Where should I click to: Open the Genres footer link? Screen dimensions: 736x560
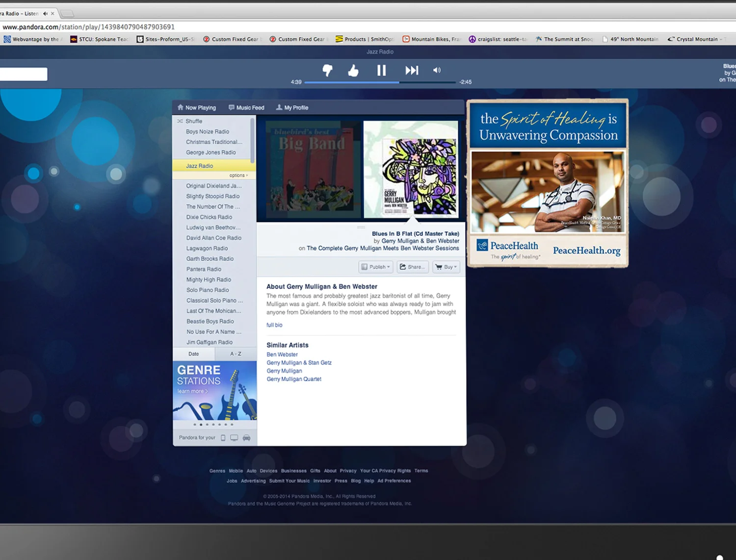pos(217,471)
